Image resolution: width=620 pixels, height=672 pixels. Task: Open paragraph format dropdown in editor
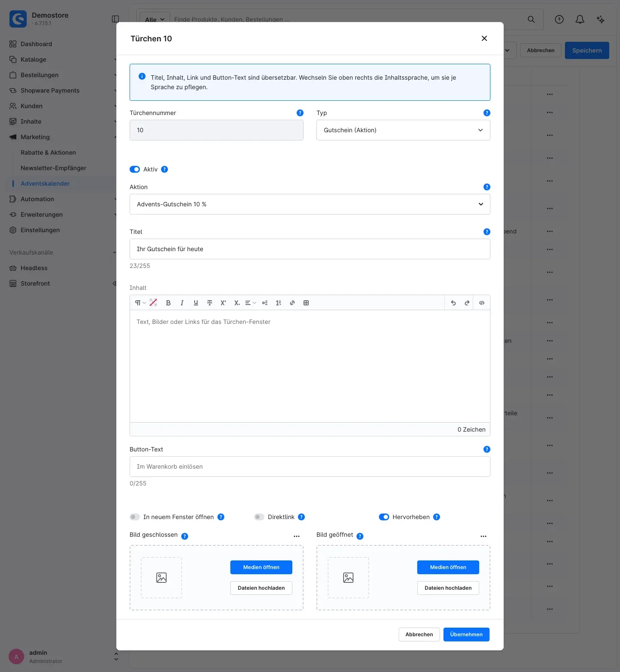point(140,303)
